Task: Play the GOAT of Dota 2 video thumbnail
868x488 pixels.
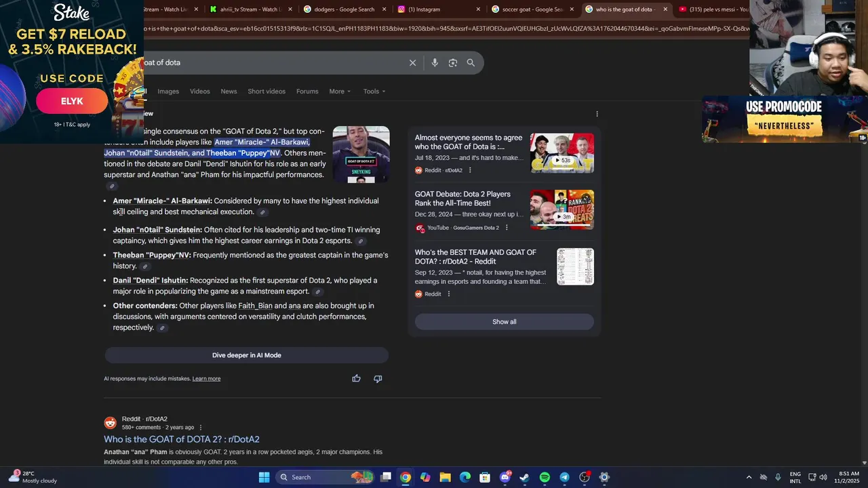Action: [x=361, y=155]
